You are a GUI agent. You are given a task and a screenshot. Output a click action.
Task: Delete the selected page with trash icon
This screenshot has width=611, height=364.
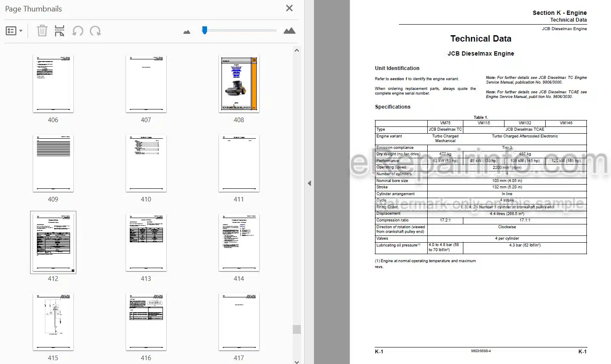pos(42,31)
